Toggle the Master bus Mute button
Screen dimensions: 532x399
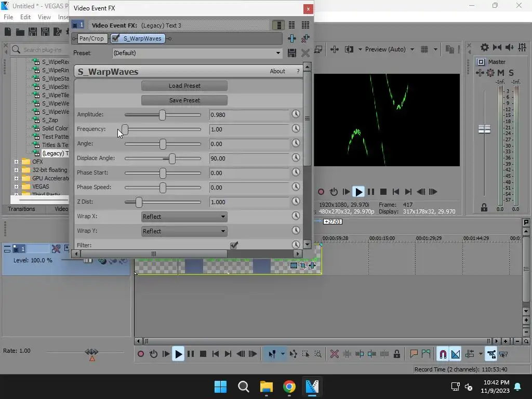[501, 73]
